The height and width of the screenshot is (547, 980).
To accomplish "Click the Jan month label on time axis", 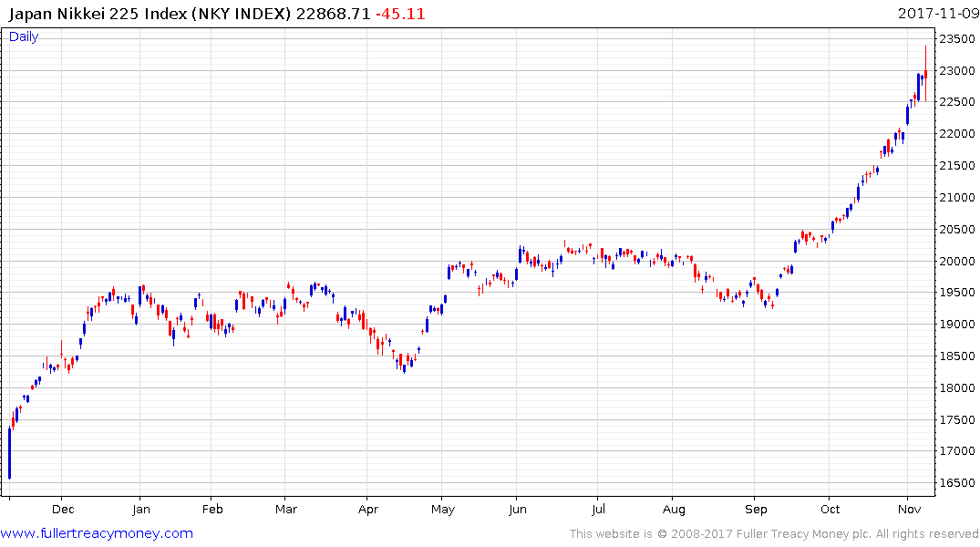I will [141, 510].
